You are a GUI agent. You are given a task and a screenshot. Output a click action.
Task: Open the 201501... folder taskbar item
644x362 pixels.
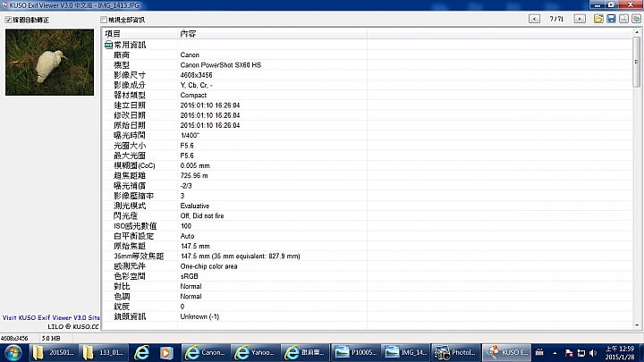tap(54, 352)
